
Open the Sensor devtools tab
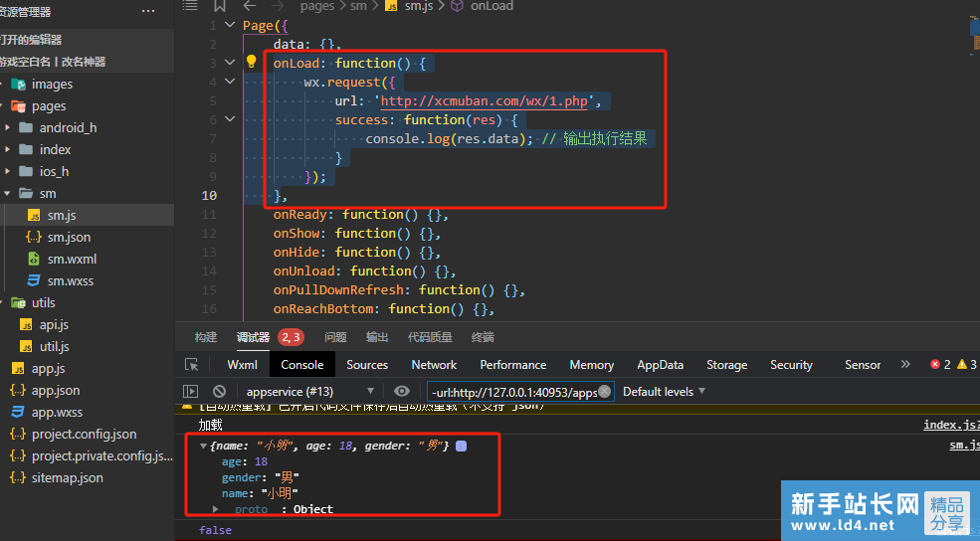(x=863, y=365)
